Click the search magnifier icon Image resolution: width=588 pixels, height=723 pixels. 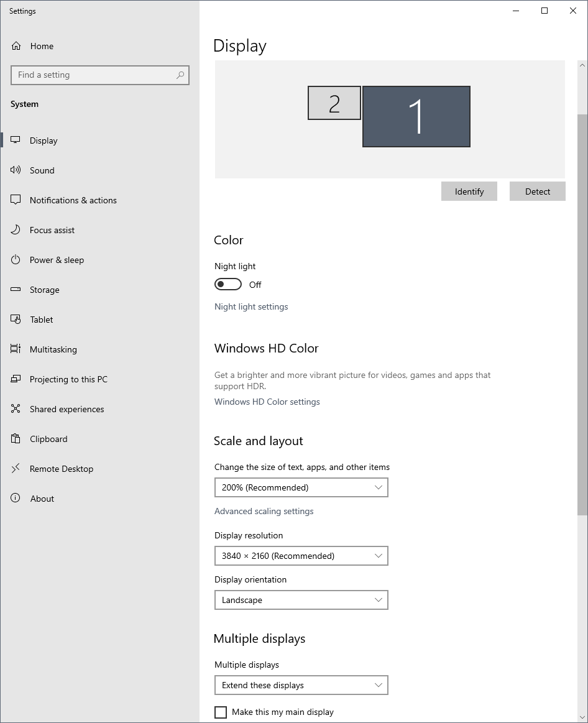(x=180, y=75)
